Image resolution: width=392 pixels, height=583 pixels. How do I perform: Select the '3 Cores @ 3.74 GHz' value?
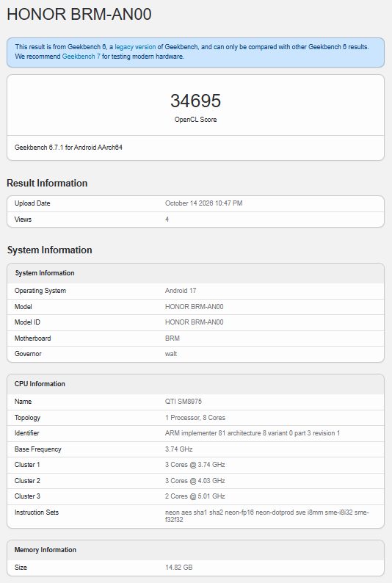click(x=195, y=465)
